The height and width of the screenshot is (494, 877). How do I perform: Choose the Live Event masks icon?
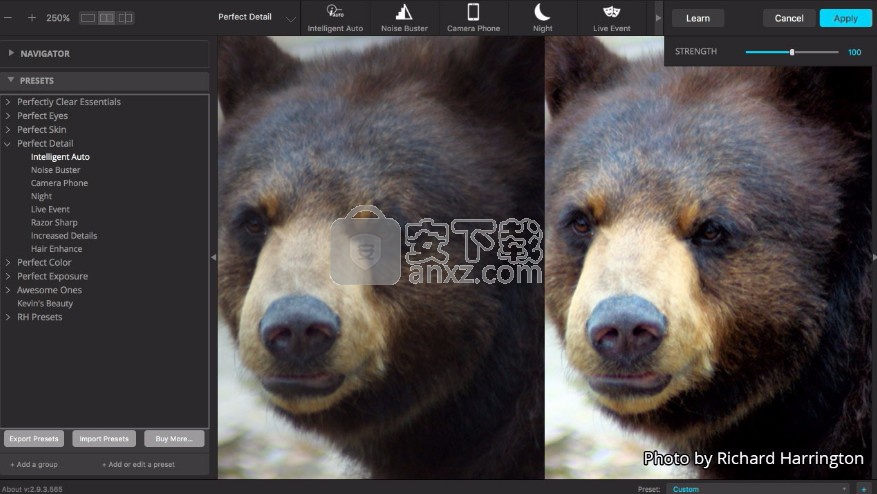pyautogui.click(x=611, y=12)
